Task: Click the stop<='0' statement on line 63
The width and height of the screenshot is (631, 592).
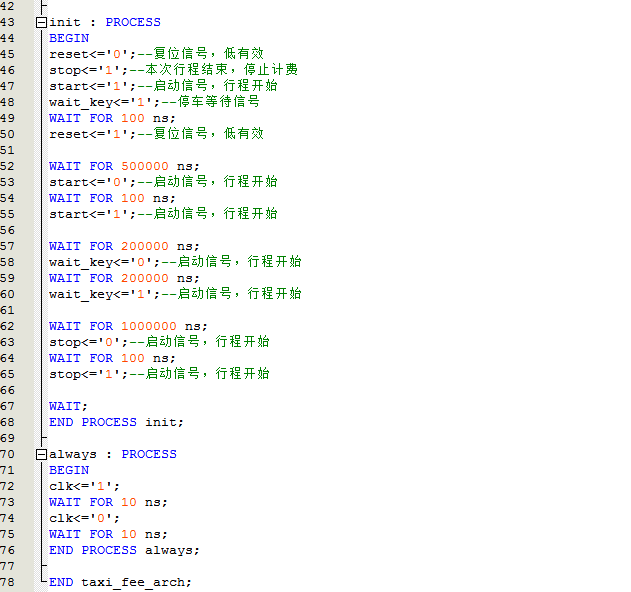Action: point(89,342)
